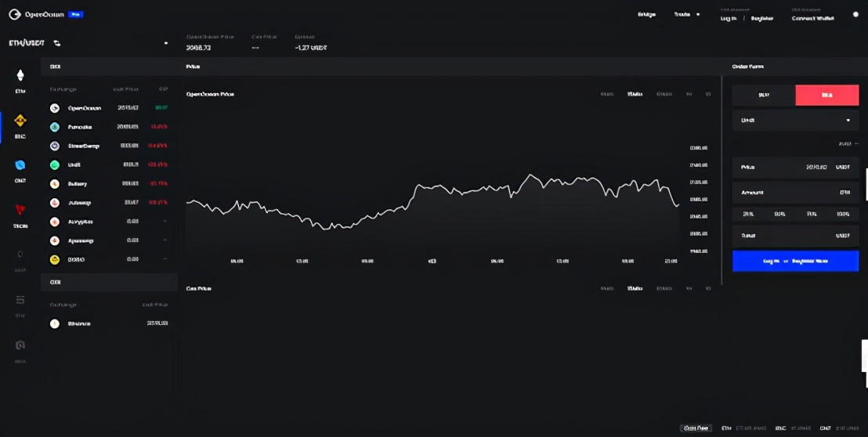Select the Register link in the header
The height and width of the screenshot is (437, 868).
tap(761, 18)
